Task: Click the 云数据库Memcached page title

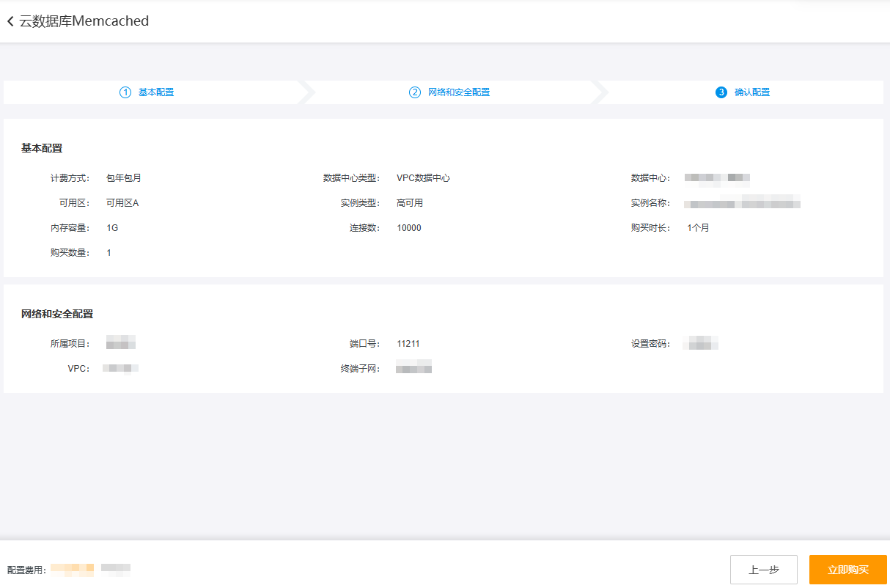Action: 84,21
